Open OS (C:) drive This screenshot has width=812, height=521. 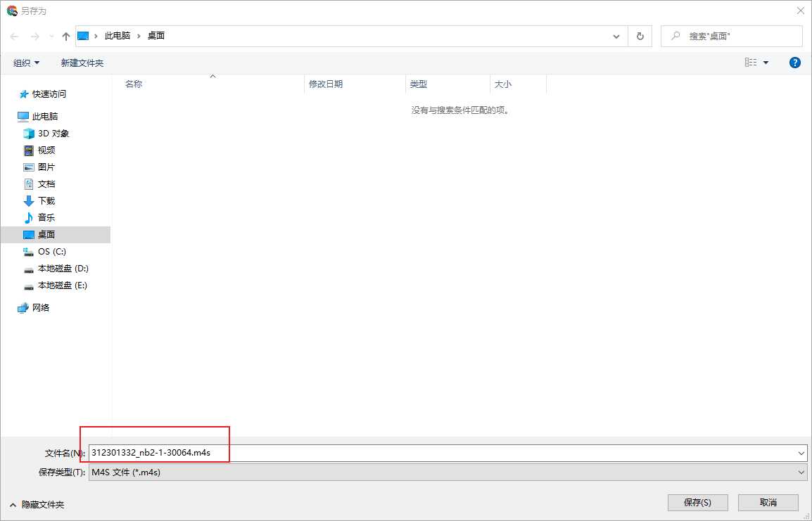tap(52, 252)
